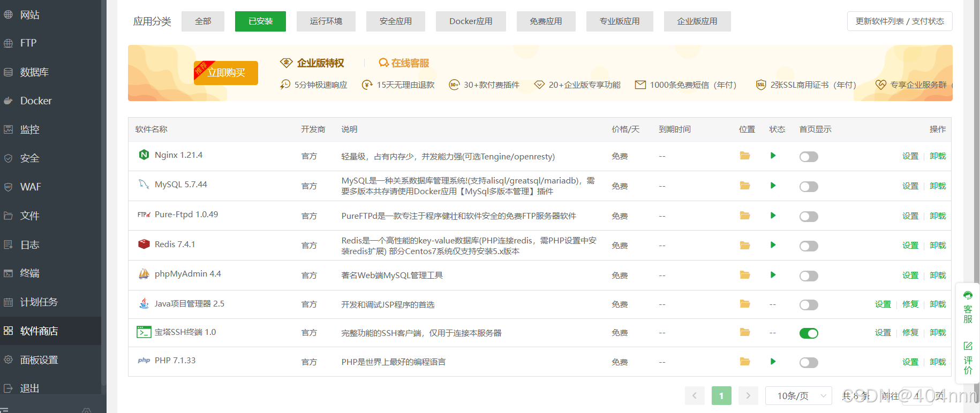Click the 宝塔SSH终端 terminal icon
This screenshot has height=413, width=980.
pyautogui.click(x=144, y=332)
